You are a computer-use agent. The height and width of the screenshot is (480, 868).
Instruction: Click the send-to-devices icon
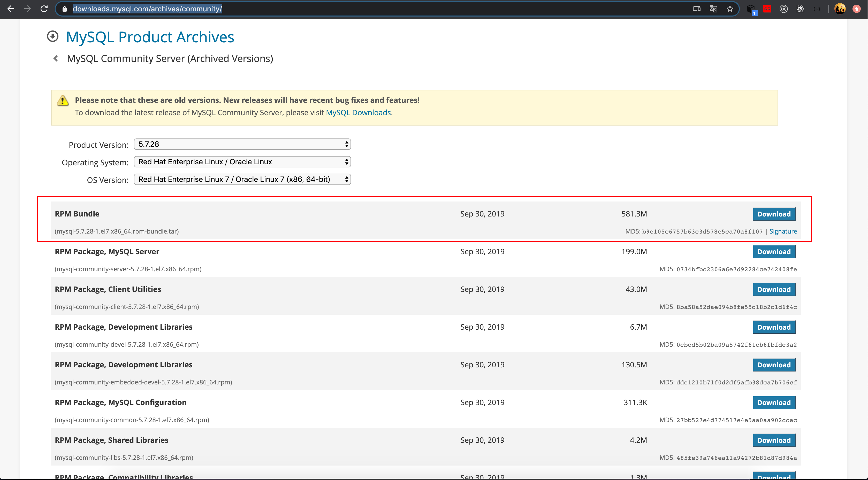[x=696, y=9]
